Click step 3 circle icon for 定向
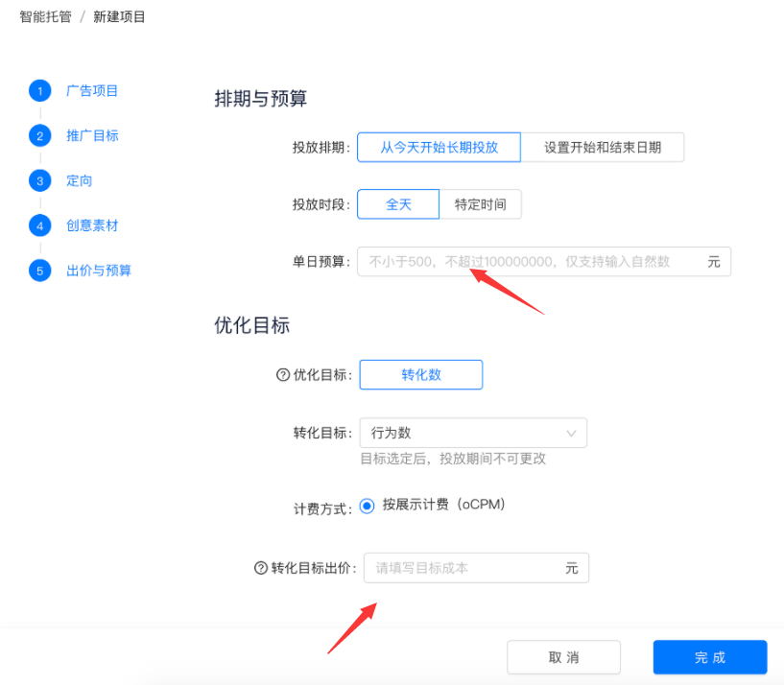Screen dimensions: 784x685 (x=39, y=181)
